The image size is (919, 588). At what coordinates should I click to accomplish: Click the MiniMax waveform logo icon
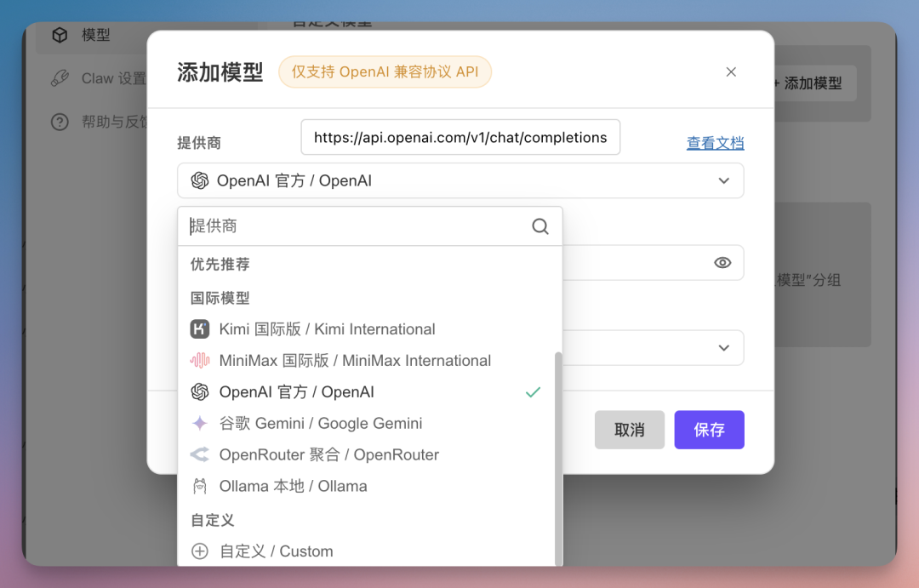[200, 360]
